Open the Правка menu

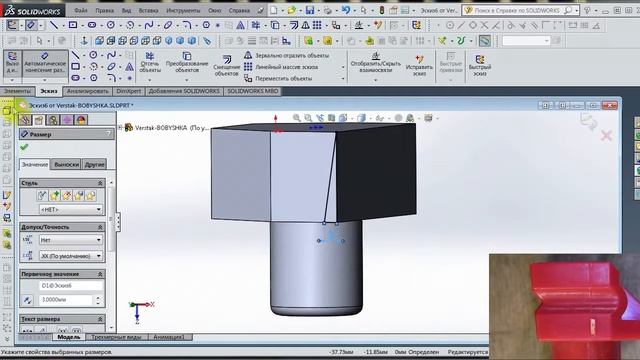(x=104, y=10)
